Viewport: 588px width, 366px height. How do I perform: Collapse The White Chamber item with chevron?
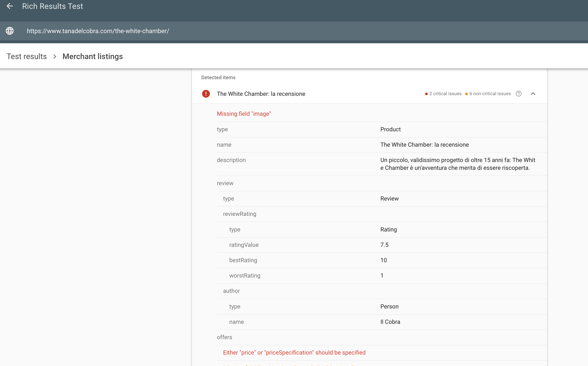pyautogui.click(x=533, y=94)
